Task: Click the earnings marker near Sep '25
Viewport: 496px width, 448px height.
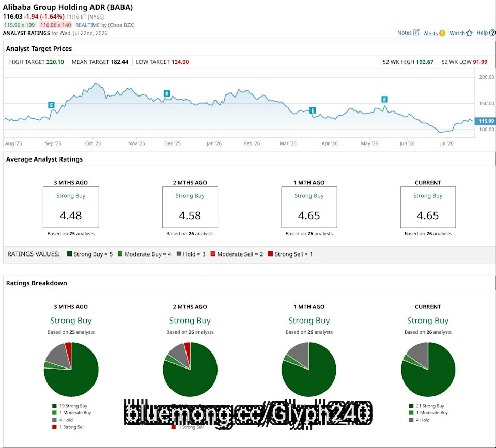Action: point(51,105)
